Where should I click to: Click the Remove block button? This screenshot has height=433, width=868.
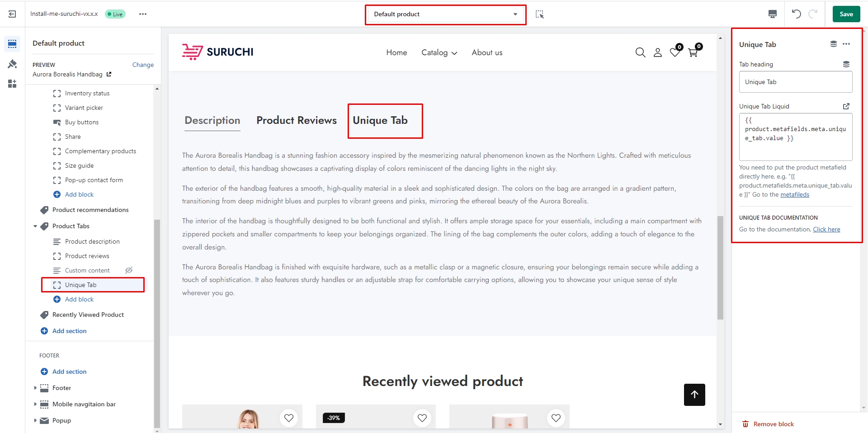click(768, 424)
